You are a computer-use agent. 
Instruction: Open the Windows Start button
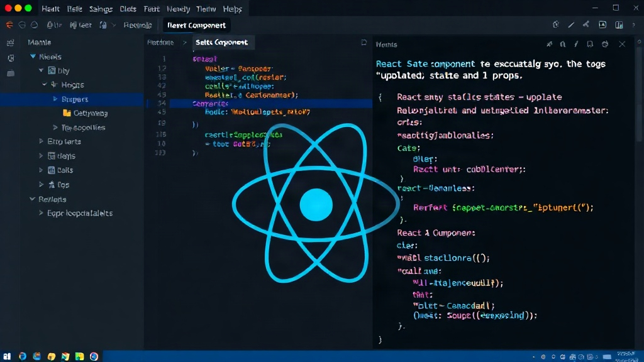click(8, 356)
